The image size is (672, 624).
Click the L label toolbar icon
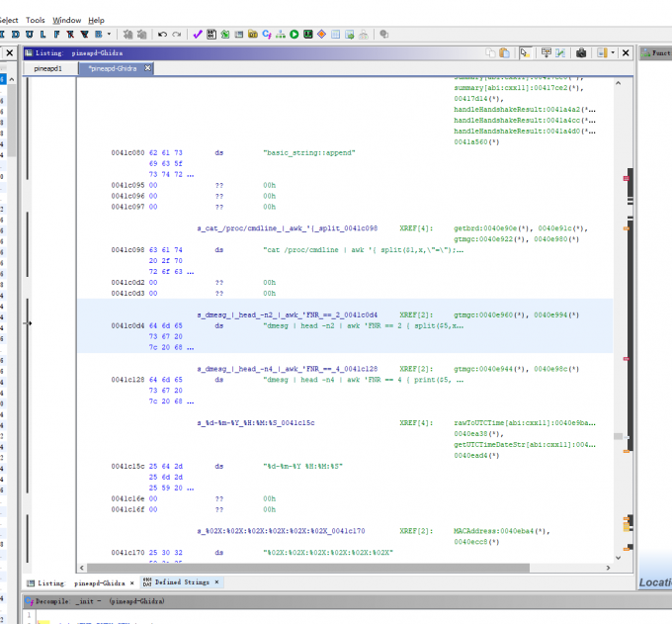coord(42,35)
